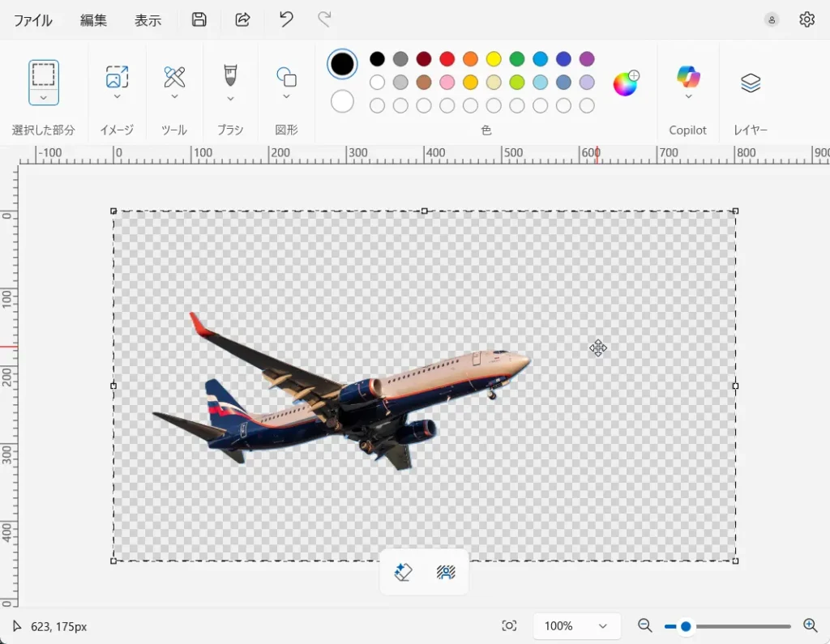Click the remove background floating button
Screen dimensions: 830x644
click(446, 573)
